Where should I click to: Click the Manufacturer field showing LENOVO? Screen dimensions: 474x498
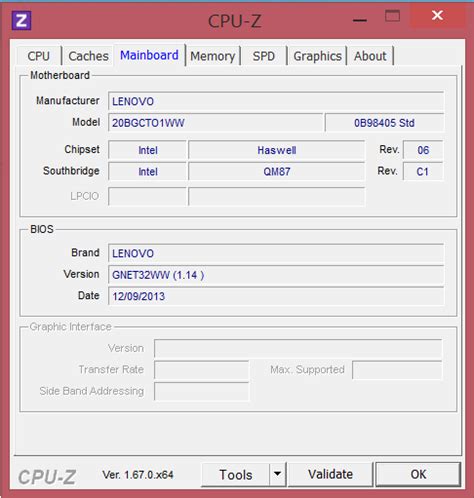[276, 101]
